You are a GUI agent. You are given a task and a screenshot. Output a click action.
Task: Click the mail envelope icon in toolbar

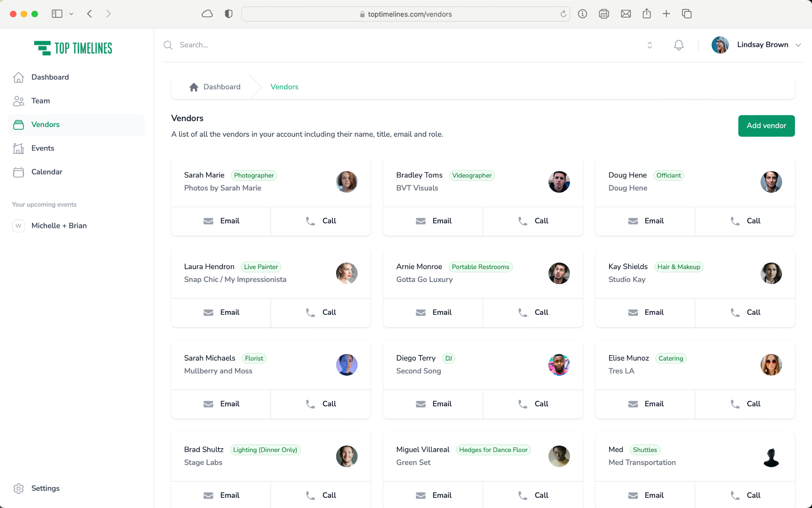pos(626,14)
